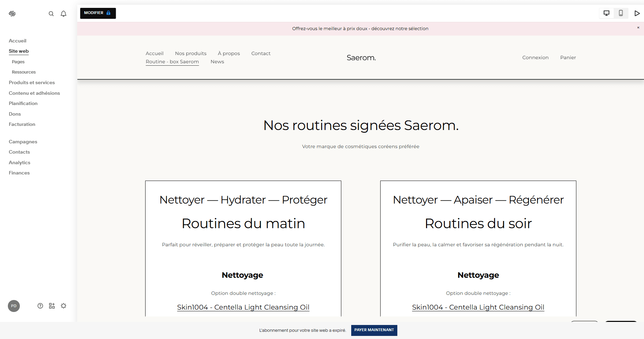This screenshot has height=339, width=644.
Task: Open Finances in sidebar
Action: pos(19,173)
